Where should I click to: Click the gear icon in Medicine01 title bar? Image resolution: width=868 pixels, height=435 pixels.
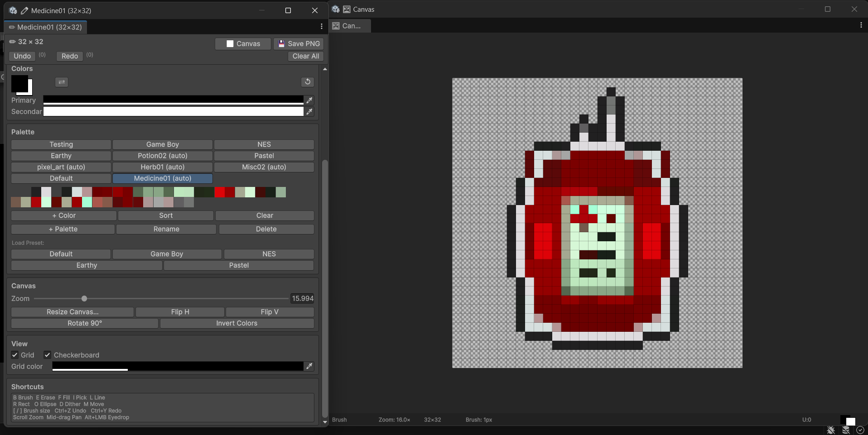tap(13, 10)
